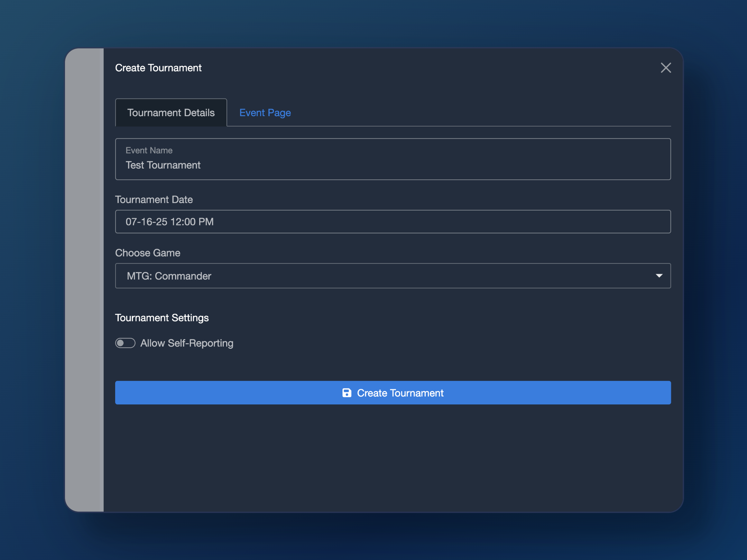The width and height of the screenshot is (747, 560).
Task: Click the Tournament Date label
Action: tap(154, 199)
